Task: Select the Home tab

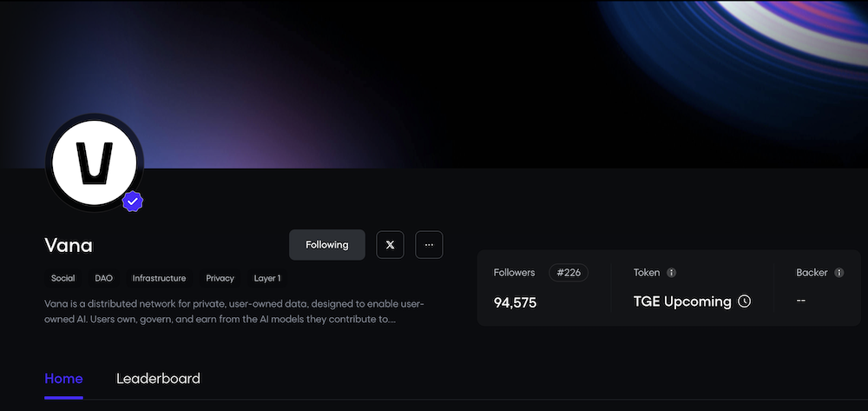Action: (x=63, y=379)
